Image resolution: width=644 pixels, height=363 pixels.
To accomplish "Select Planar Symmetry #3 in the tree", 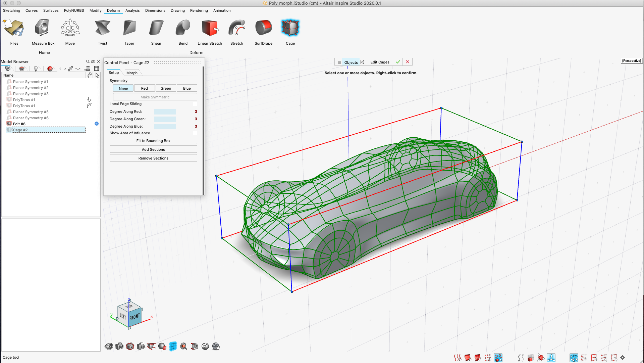I will (31, 94).
